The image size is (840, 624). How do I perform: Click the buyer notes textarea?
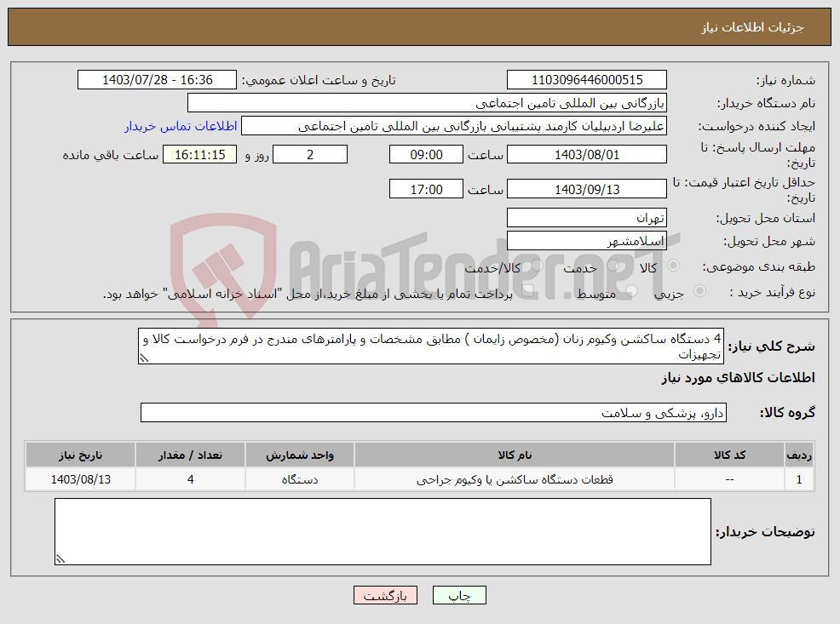[383, 531]
